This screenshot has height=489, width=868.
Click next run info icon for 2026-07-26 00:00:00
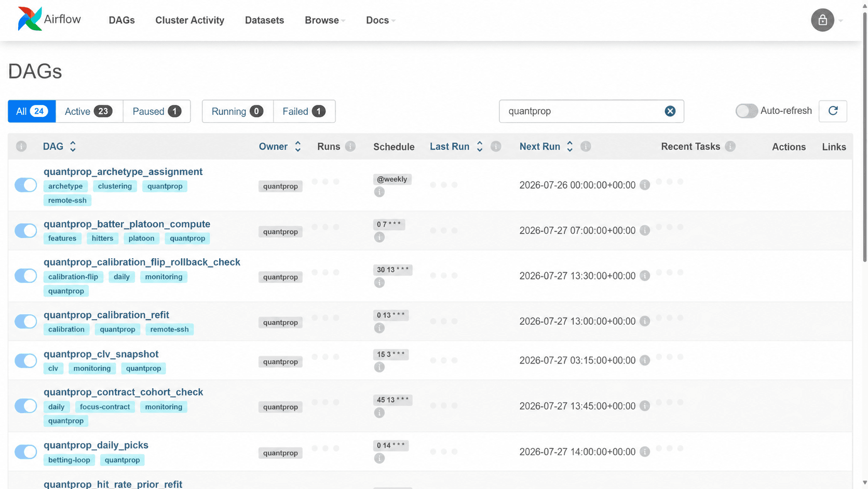pyautogui.click(x=645, y=185)
